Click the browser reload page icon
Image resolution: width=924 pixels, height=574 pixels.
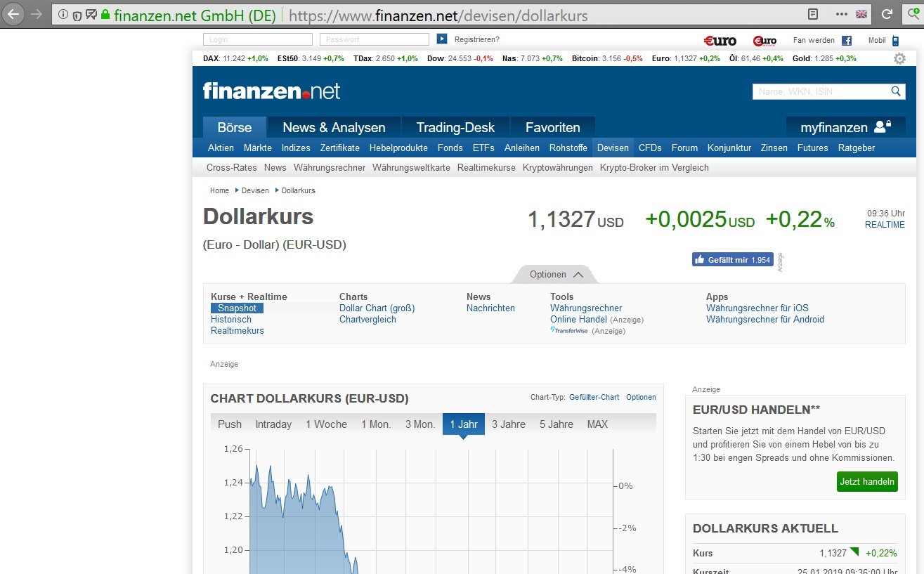click(887, 14)
